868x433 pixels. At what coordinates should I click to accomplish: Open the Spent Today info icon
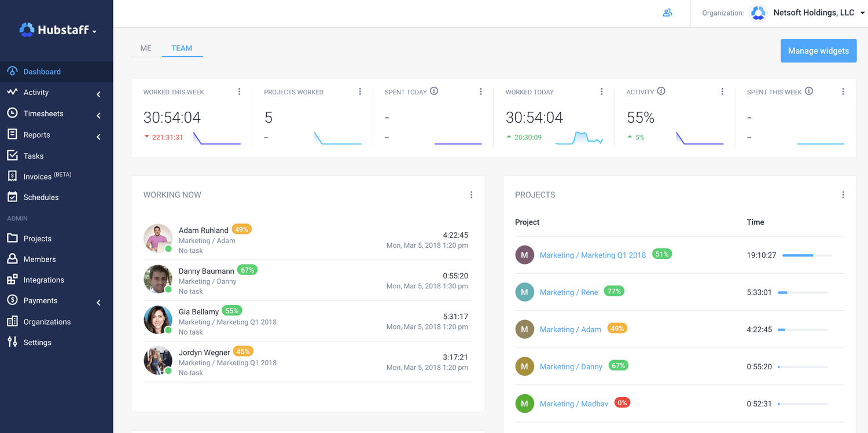tap(434, 91)
